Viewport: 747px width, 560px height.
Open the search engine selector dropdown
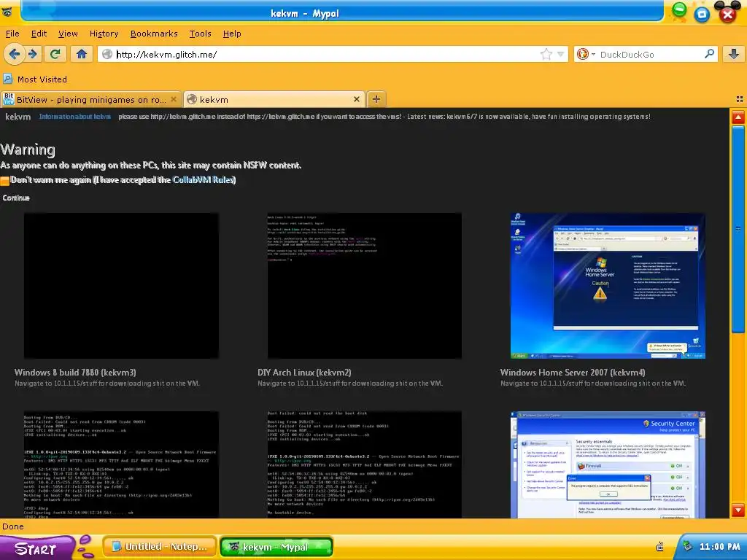(586, 54)
